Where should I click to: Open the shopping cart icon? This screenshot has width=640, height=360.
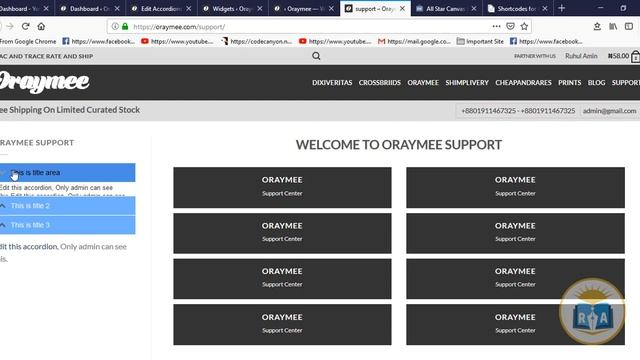coord(636,56)
